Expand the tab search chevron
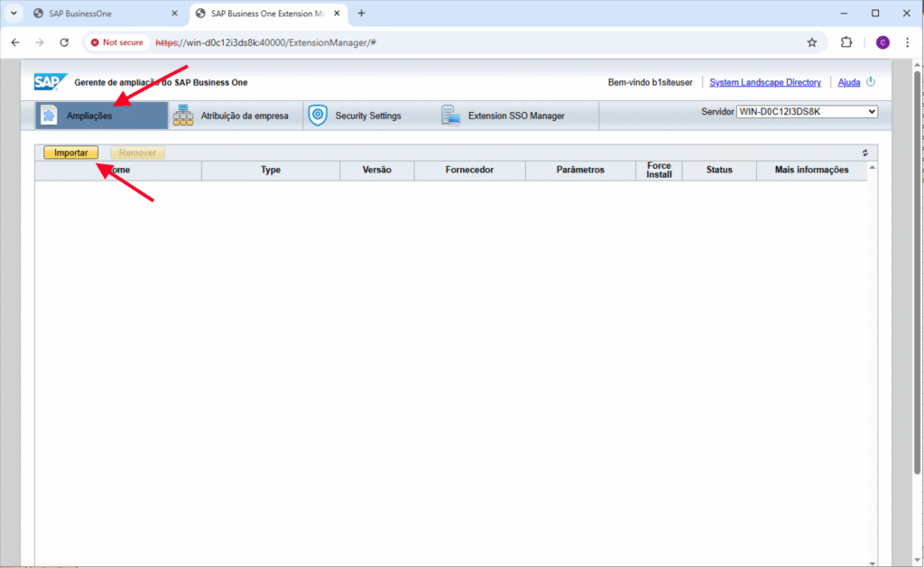Screen dimensions: 924x568 pos(14,14)
